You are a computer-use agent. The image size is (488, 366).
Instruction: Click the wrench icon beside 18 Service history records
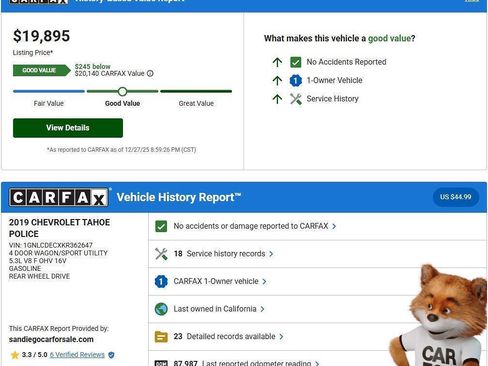coord(161,254)
